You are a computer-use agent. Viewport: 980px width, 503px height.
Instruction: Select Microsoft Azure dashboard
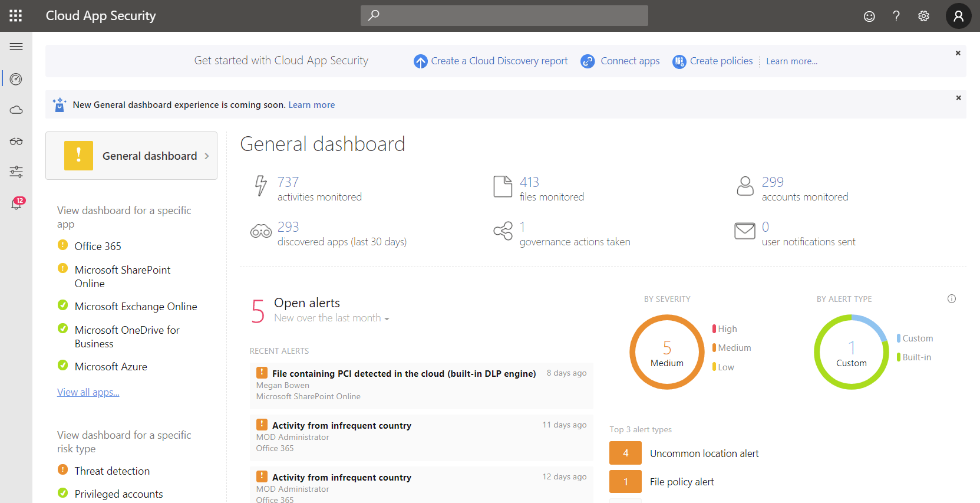click(x=111, y=367)
